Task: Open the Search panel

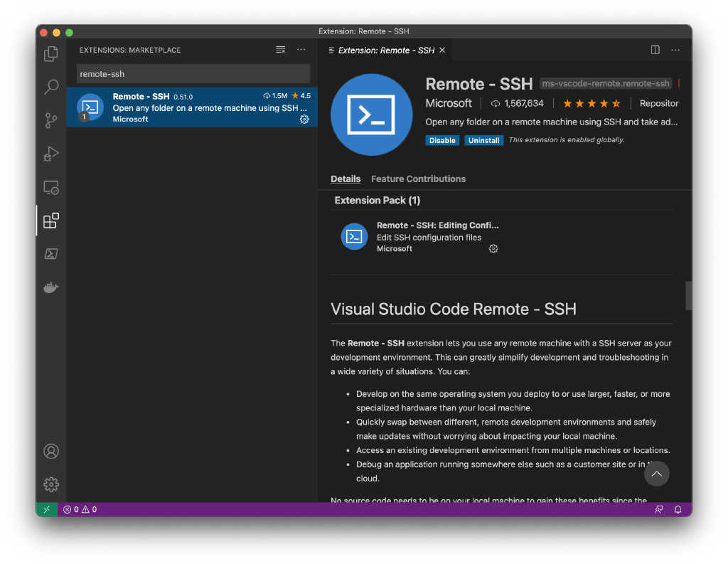Action: (x=50, y=87)
